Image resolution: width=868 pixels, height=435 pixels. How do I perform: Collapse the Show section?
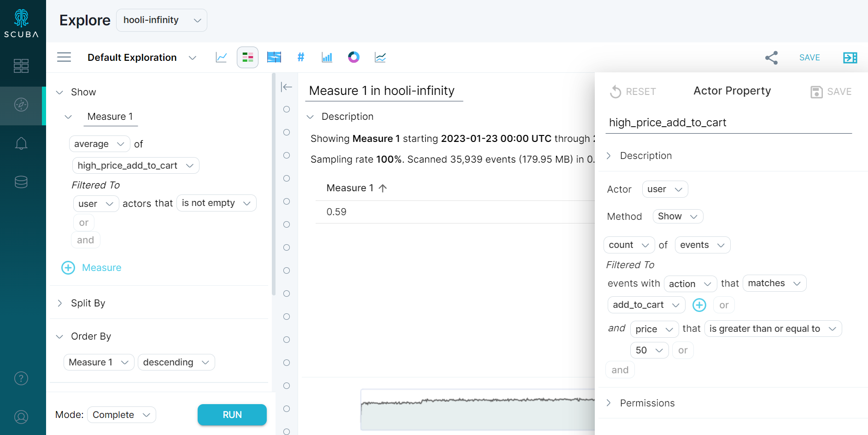59,92
